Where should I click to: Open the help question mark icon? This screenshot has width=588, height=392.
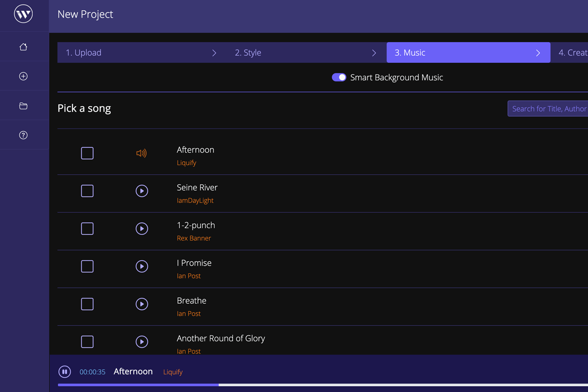pyautogui.click(x=23, y=135)
